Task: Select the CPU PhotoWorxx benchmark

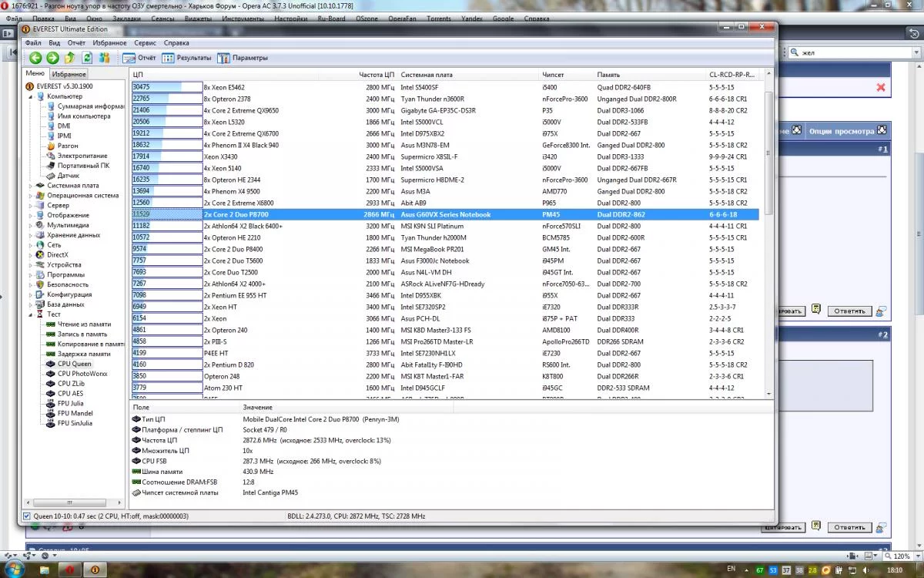Action: tap(77, 374)
